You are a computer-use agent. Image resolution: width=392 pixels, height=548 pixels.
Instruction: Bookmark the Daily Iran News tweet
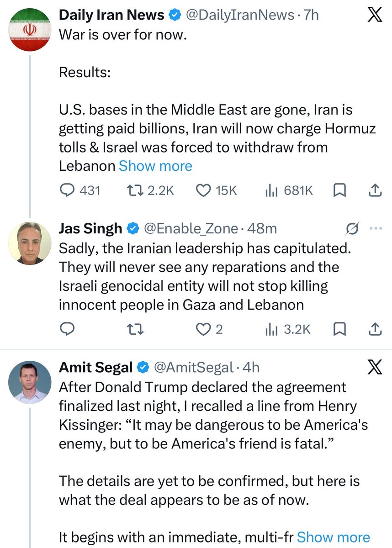[x=339, y=190]
